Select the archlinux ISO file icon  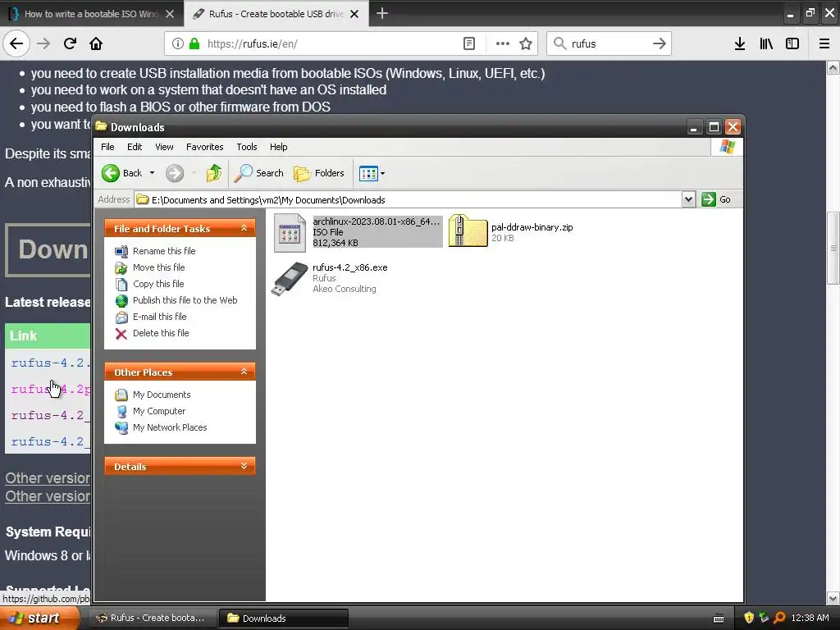(290, 232)
